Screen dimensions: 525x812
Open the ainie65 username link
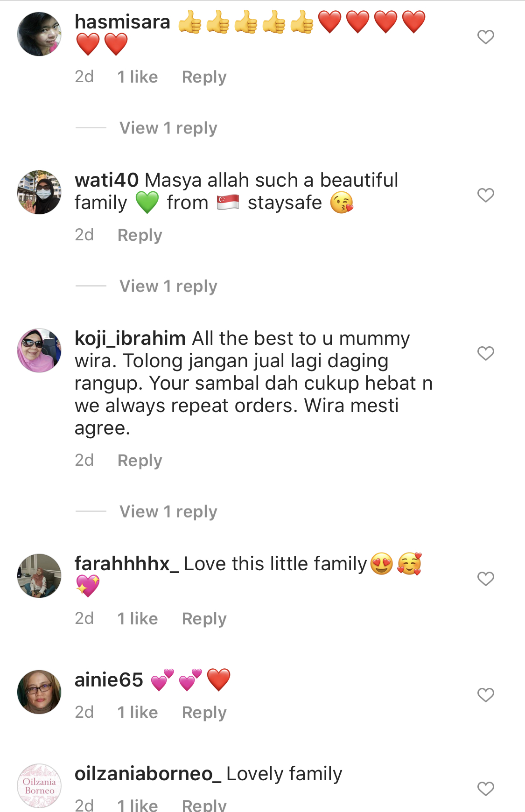click(x=109, y=680)
